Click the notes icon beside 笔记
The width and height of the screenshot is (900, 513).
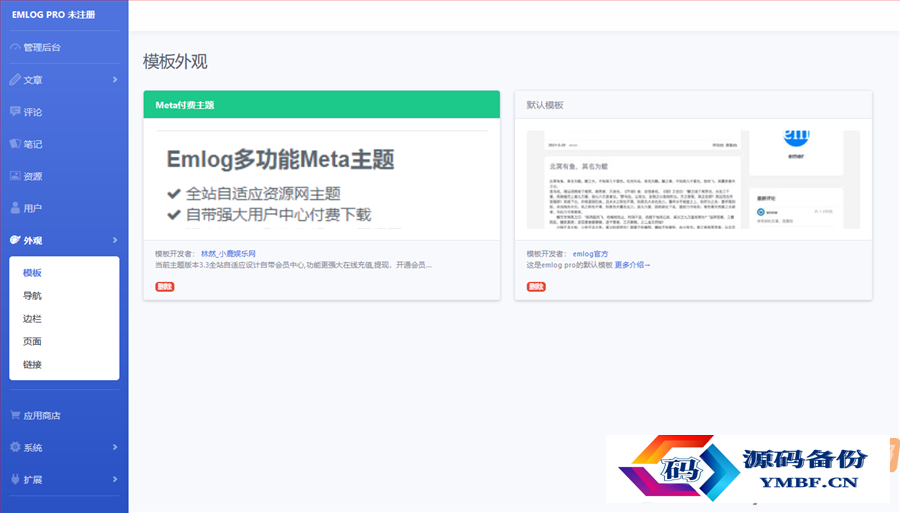[15, 143]
